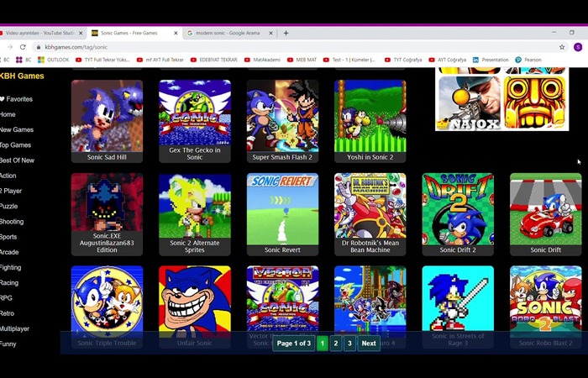Open the MEB MAT bookmark
Viewport: 588px width, 378px height.
302,60
